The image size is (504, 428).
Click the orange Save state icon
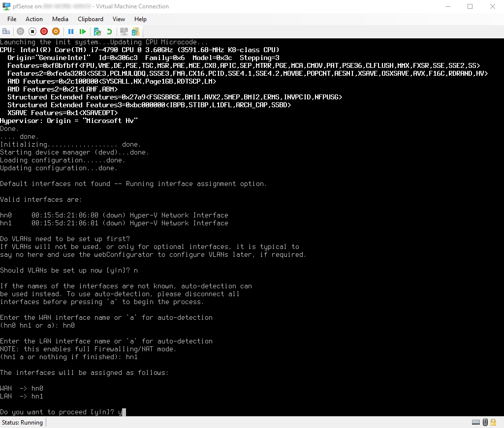pyautogui.click(x=56, y=31)
